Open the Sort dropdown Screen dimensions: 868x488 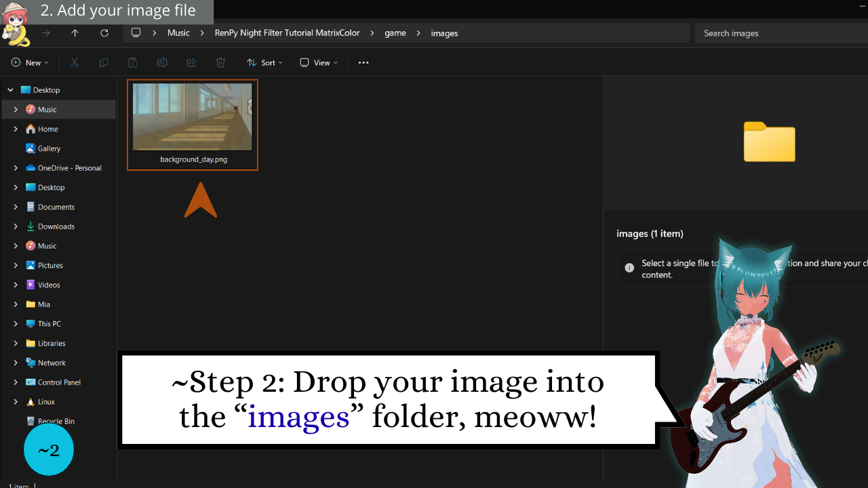pos(264,62)
